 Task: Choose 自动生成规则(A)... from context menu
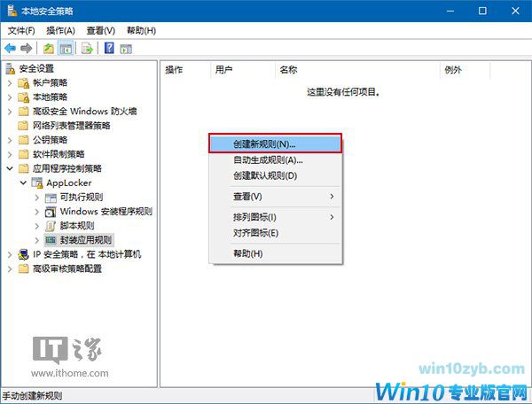pos(275,160)
